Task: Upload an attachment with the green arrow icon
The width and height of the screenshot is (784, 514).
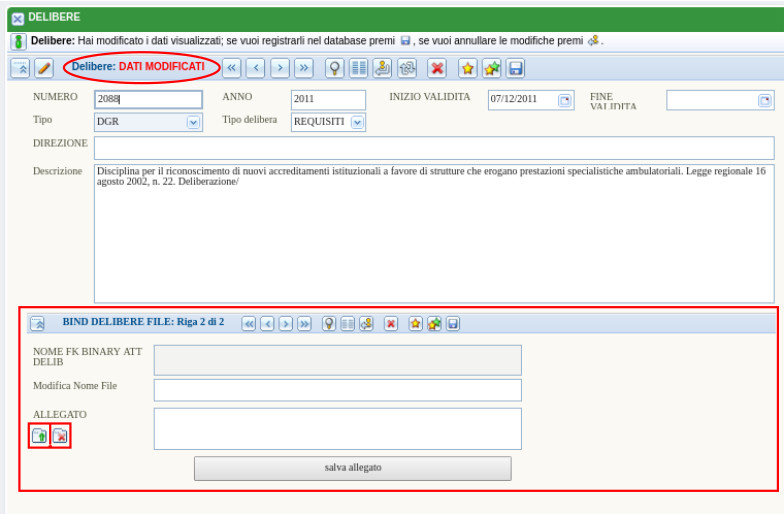Action: 39,436
